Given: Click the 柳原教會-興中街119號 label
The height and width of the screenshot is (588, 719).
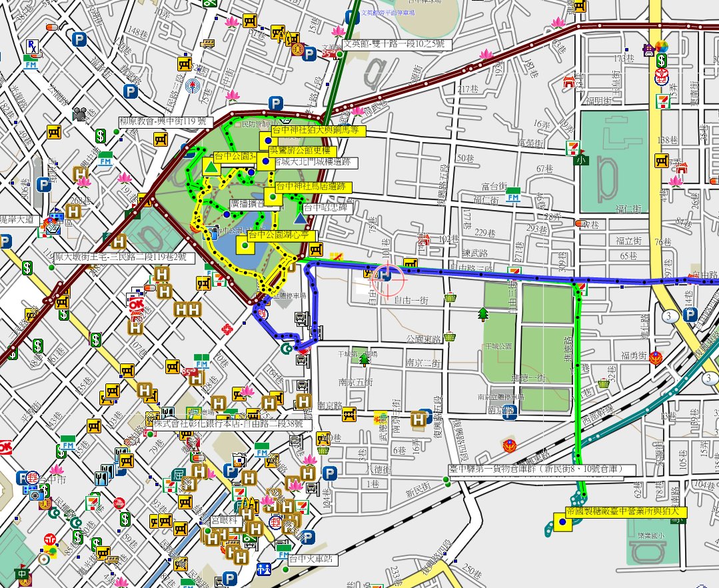Looking at the screenshot, I should tap(165, 122).
